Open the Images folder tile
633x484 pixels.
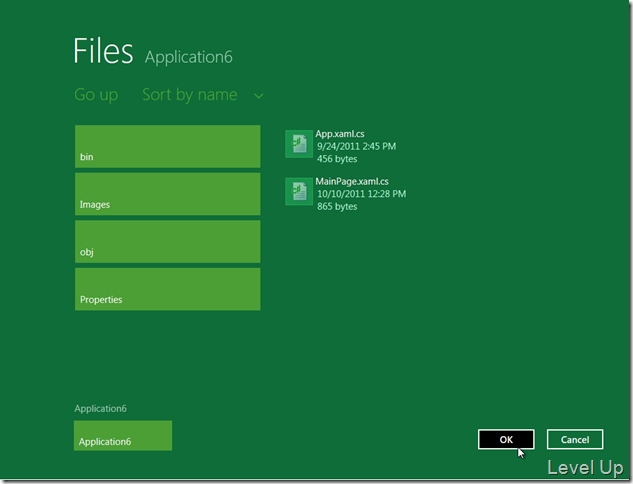click(168, 194)
